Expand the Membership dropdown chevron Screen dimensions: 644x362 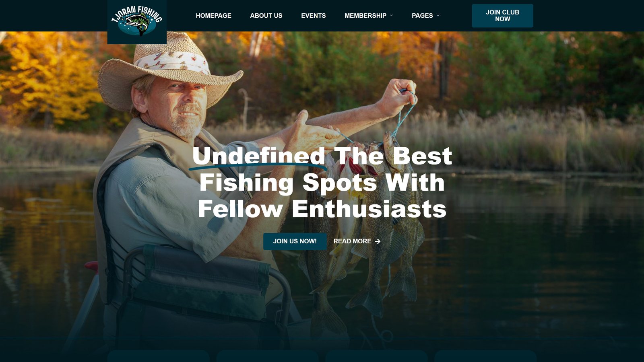391,16
